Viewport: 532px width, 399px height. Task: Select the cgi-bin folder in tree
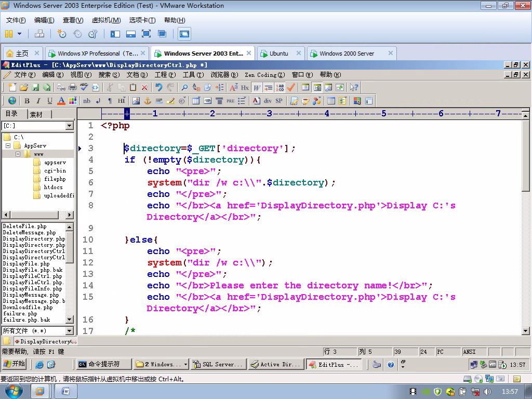pyautogui.click(x=55, y=170)
